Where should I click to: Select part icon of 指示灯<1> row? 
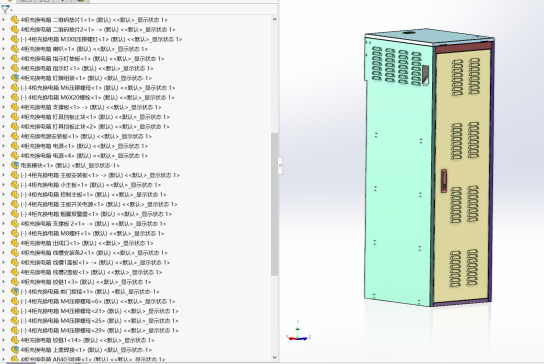(x=15, y=68)
